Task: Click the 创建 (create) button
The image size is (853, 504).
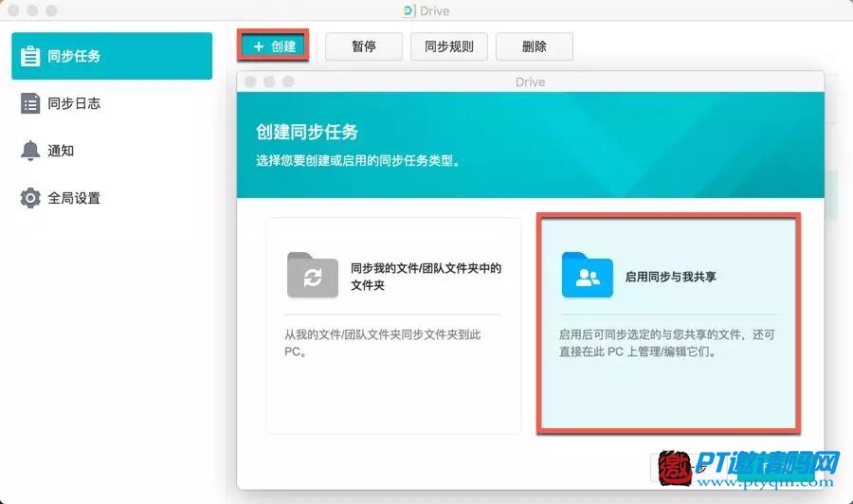Action: pyautogui.click(x=274, y=46)
